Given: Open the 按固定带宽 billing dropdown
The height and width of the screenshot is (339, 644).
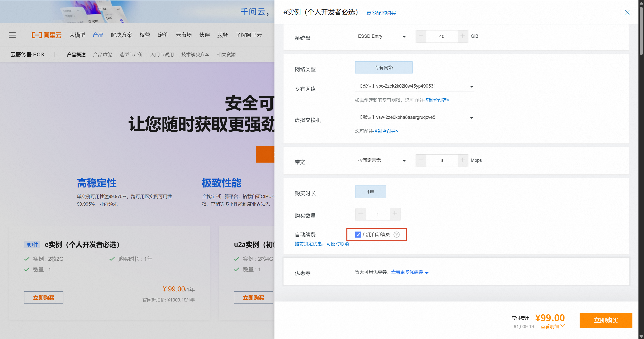Looking at the screenshot, I should click(x=381, y=160).
